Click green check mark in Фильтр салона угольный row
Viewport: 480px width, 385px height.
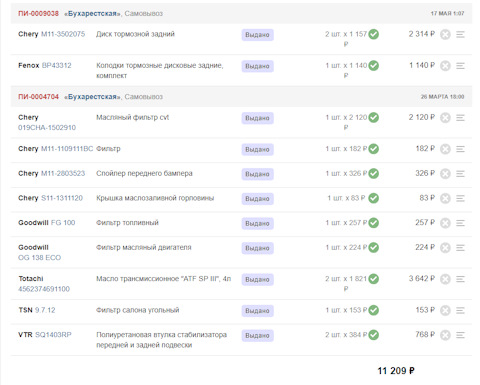click(x=374, y=310)
